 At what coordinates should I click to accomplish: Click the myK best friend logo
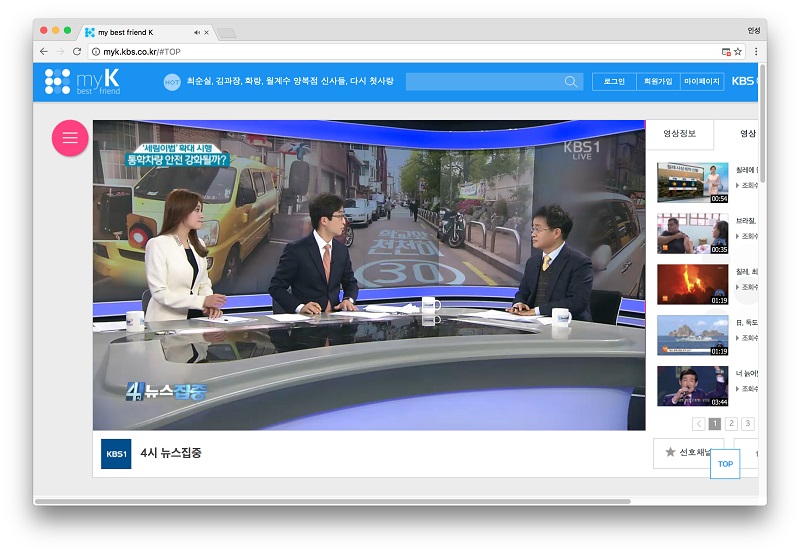(x=83, y=82)
